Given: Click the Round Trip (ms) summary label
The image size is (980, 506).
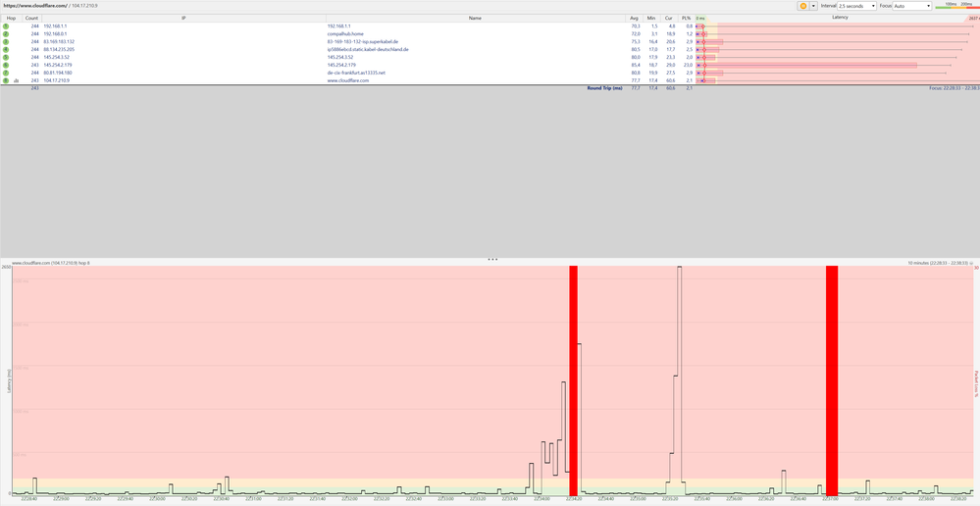Looking at the screenshot, I should pos(604,88).
